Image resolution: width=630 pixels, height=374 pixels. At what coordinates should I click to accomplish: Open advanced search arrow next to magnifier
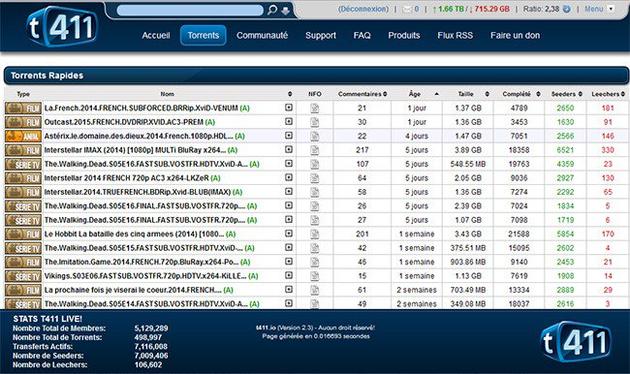coord(285,11)
